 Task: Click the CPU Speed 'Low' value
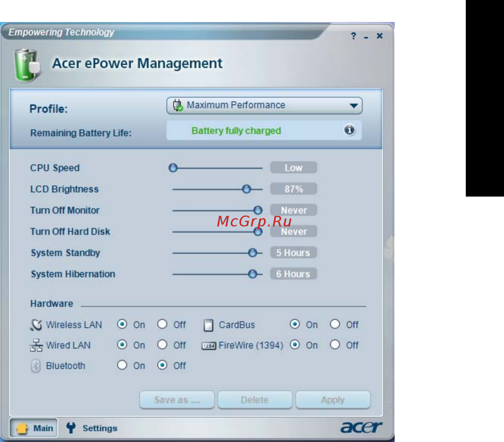coord(294,168)
